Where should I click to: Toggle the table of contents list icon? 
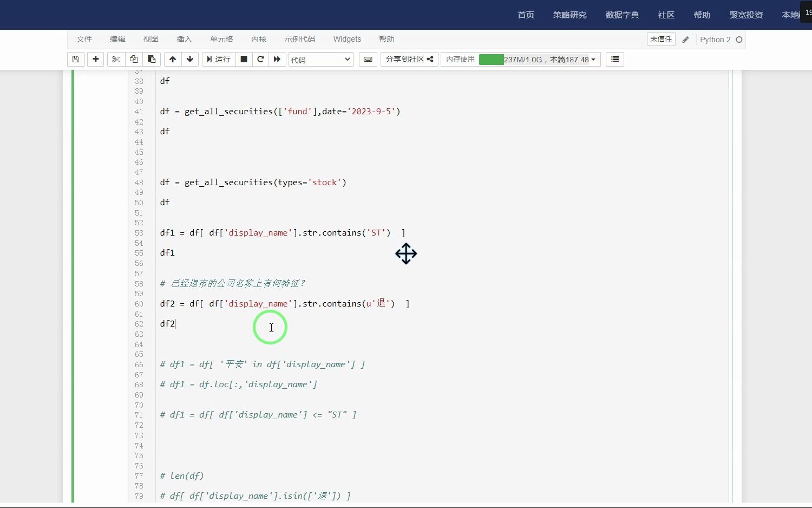pos(615,59)
